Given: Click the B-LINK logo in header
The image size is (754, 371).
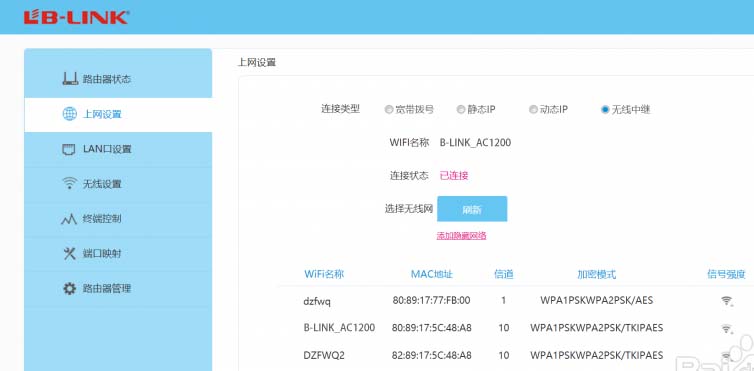Looking at the screenshot, I should [x=76, y=18].
